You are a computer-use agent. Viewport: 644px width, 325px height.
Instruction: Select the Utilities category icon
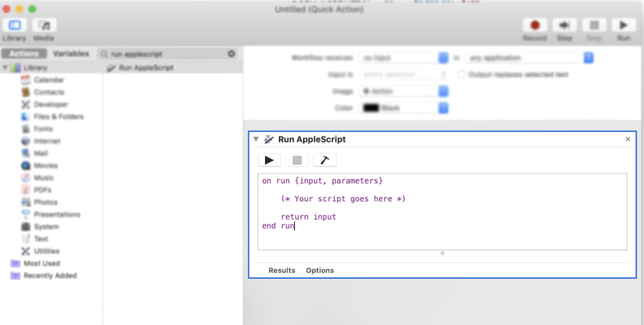pyautogui.click(x=26, y=251)
